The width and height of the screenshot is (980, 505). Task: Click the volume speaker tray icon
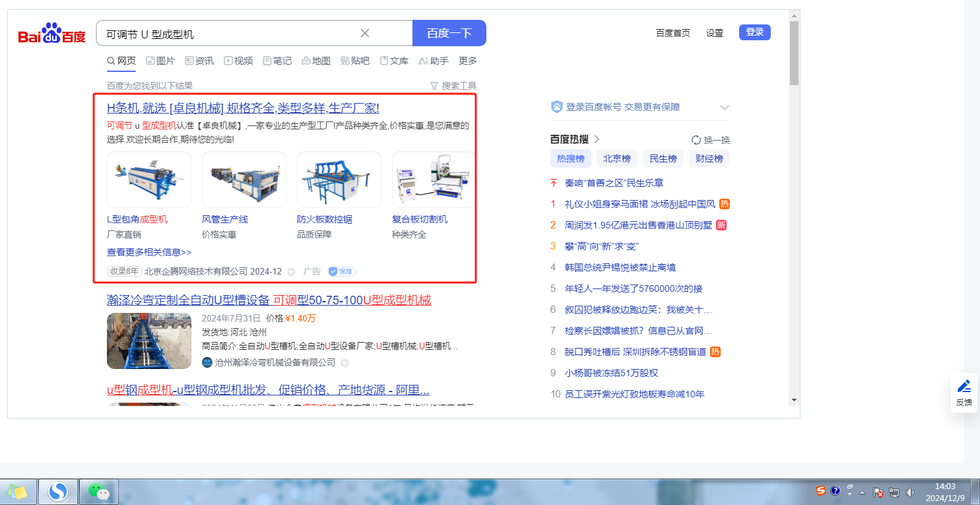pos(911,492)
